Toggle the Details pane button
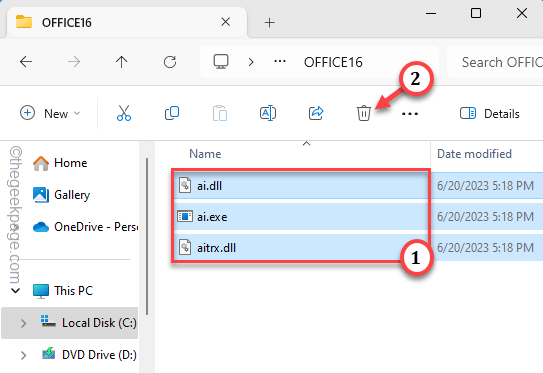Screen dimensions: 543x373 click(489, 113)
